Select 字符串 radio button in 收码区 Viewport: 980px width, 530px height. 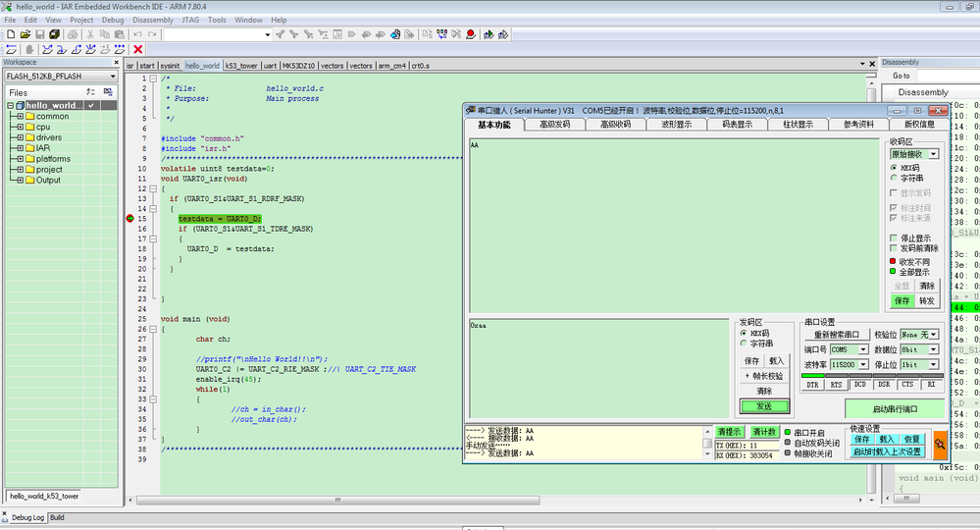tap(894, 179)
